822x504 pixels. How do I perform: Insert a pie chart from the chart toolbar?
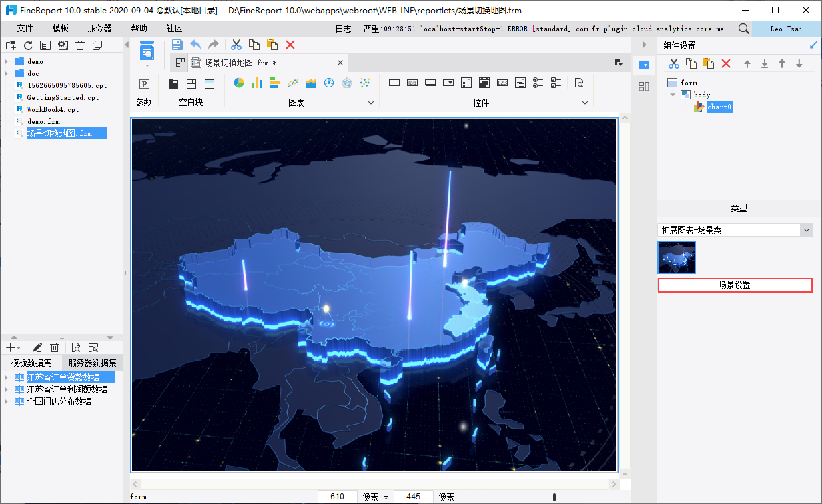pyautogui.click(x=238, y=83)
